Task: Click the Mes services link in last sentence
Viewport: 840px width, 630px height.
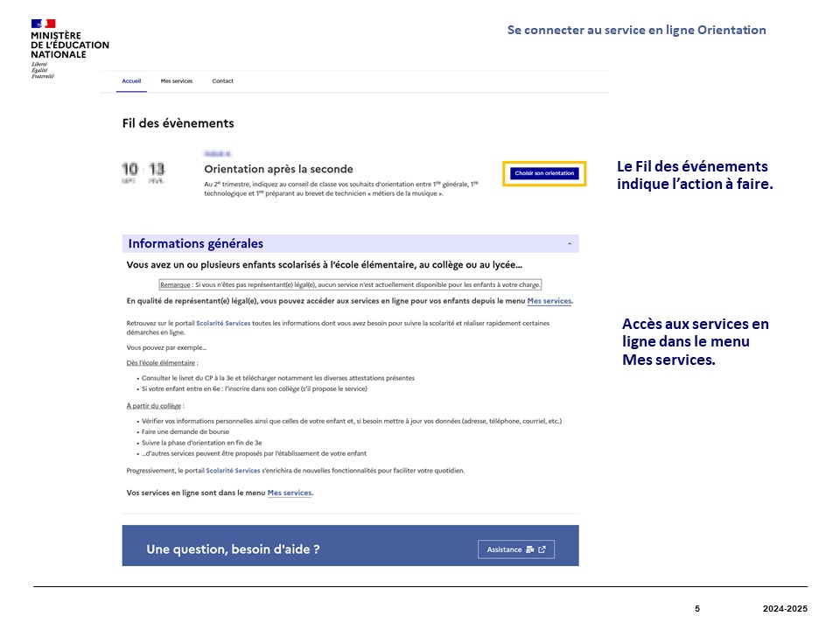Action: point(290,493)
